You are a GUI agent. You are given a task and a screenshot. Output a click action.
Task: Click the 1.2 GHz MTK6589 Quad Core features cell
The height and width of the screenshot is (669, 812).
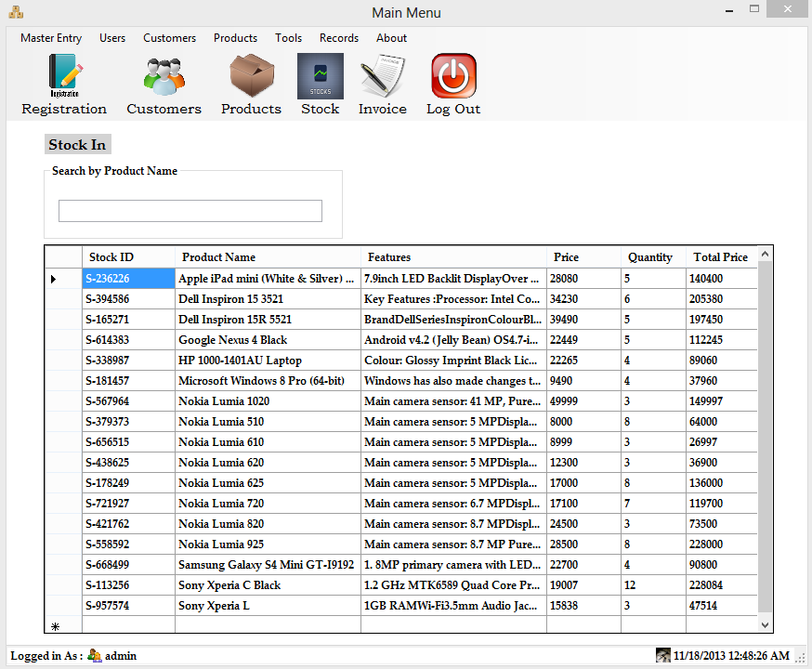(453, 585)
